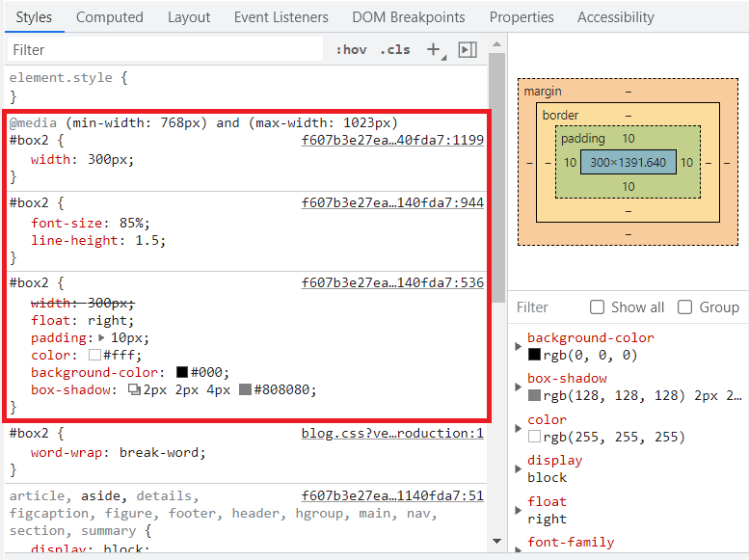749x560 pixels.
Task: Click the line-height: 1.5 declaration
Action: [98, 240]
